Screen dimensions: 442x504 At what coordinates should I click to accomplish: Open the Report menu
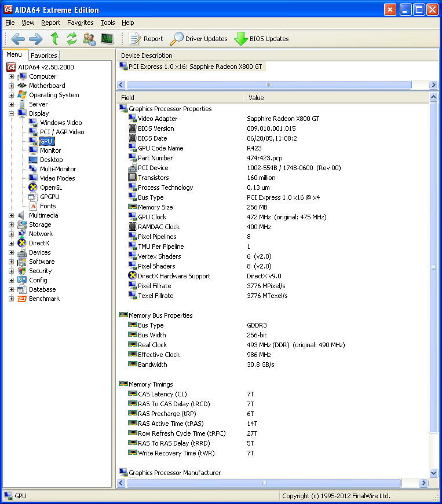pyautogui.click(x=50, y=23)
